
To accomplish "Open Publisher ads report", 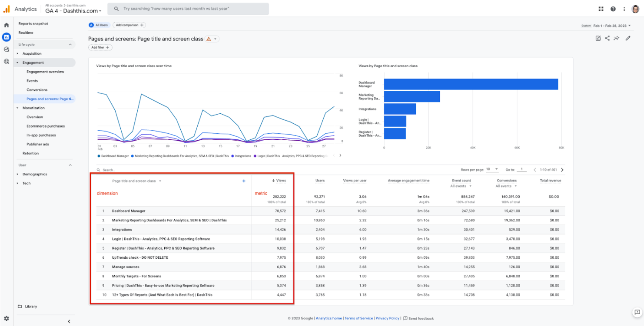I will (x=38, y=145).
